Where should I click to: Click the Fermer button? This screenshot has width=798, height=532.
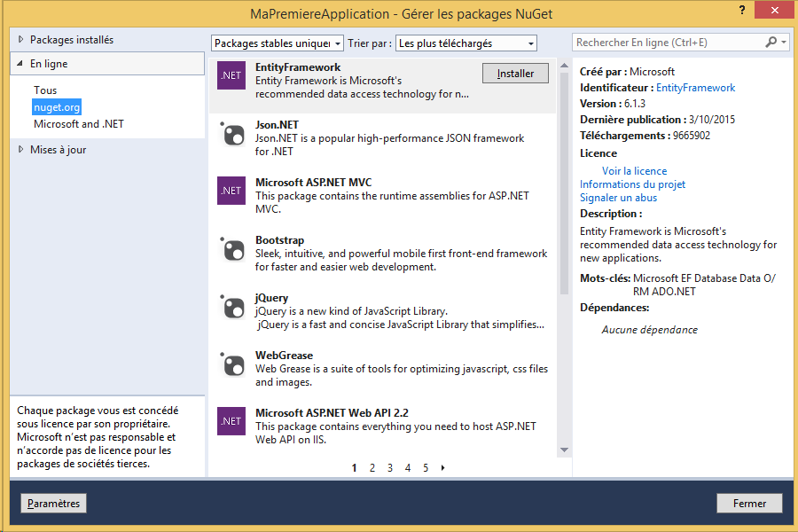click(x=749, y=503)
